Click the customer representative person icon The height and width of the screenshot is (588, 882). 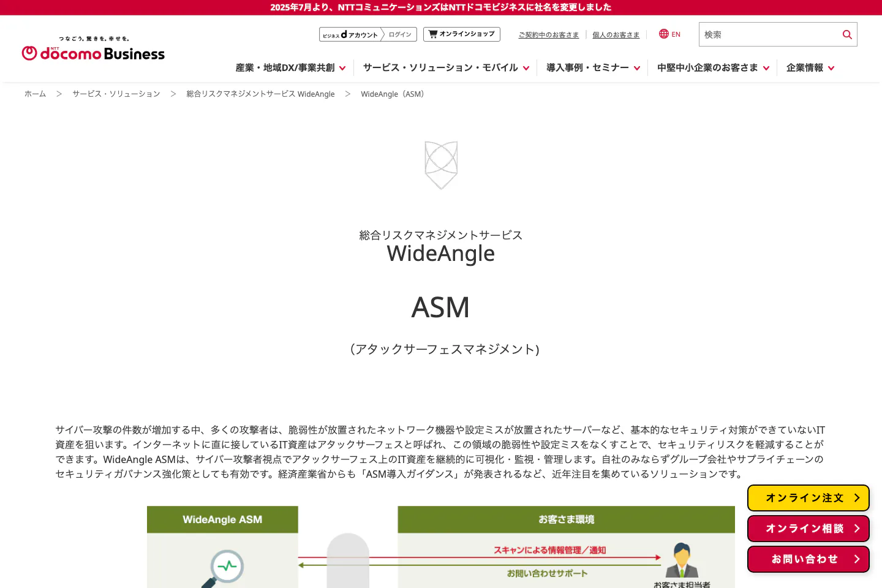682,560
